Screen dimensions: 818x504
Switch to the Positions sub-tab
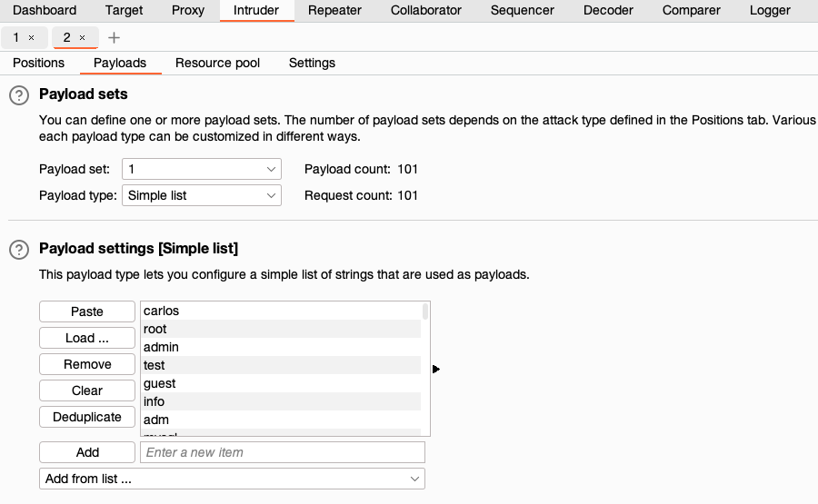click(x=38, y=63)
